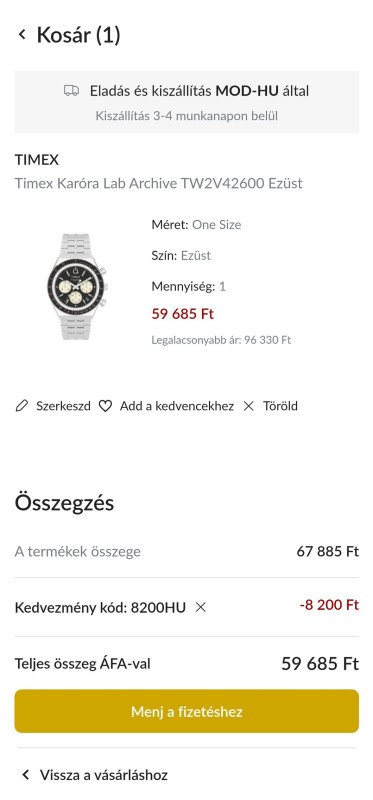Click the back chevron next to Kosár
This screenshot has width=373, height=800.
tap(21, 35)
